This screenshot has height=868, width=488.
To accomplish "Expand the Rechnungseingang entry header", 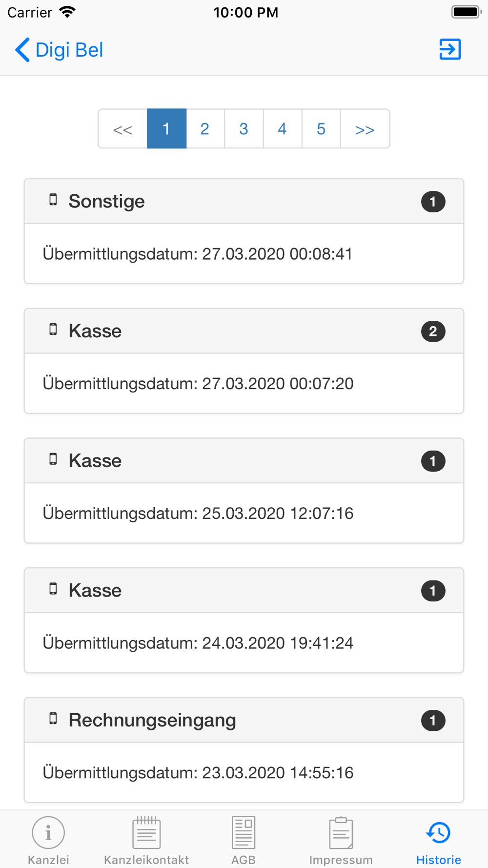I will (244, 720).
